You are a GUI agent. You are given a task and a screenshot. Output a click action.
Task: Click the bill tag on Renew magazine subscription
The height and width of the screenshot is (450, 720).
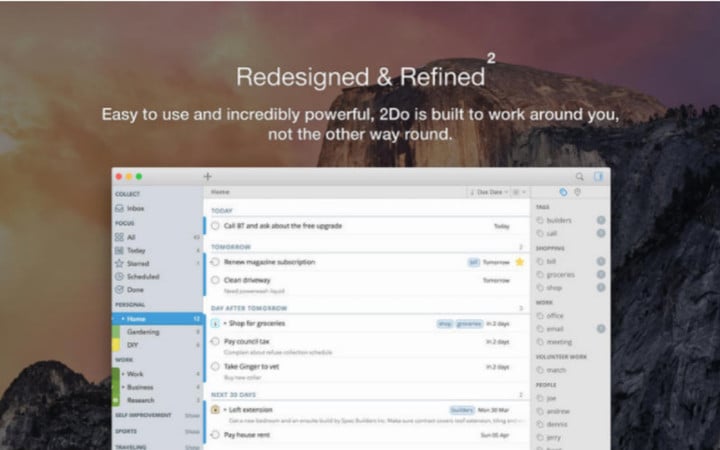pos(473,262)
